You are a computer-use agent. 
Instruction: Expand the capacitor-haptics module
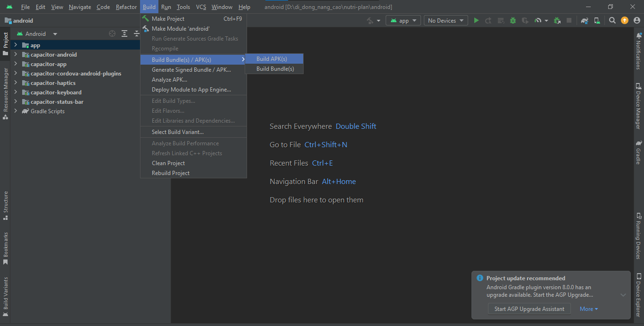(15, 83)
